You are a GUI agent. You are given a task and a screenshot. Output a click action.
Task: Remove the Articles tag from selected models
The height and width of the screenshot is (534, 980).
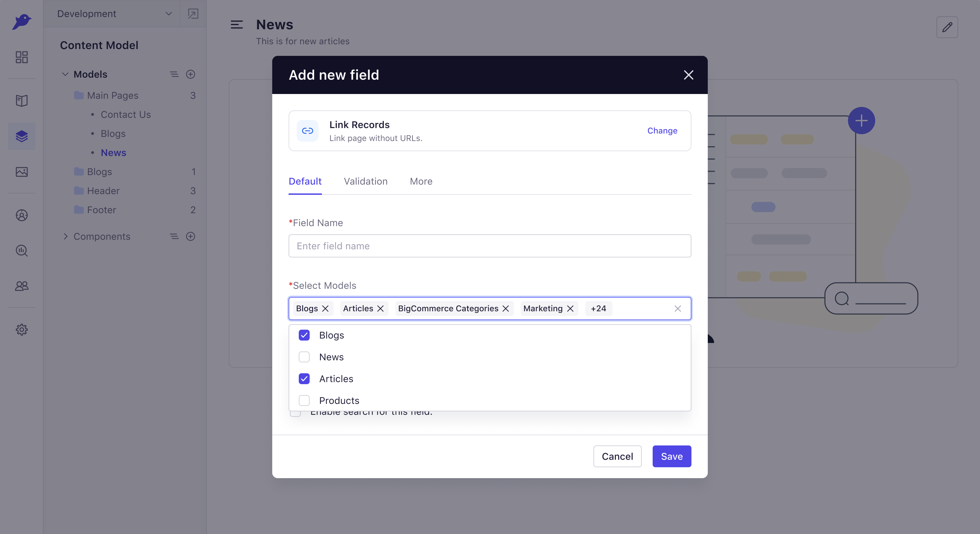click(x=380, y=309)
